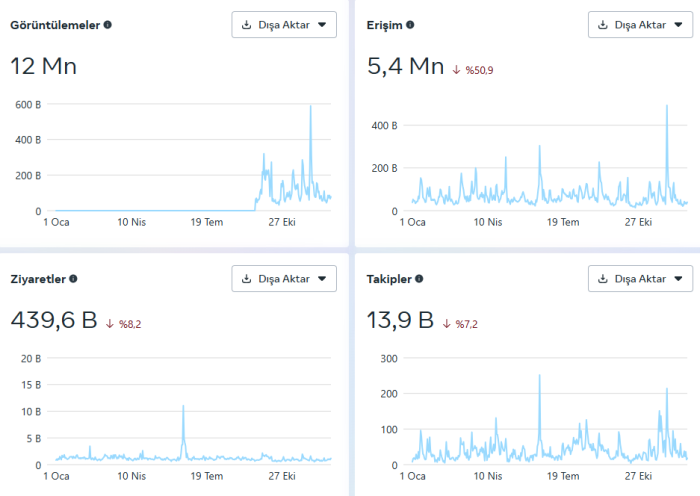Click the download icon in the Takipler card
Image resolution: width=700 pixels, height=496 pixels.
pyautogui.click(x=602, y=278)
